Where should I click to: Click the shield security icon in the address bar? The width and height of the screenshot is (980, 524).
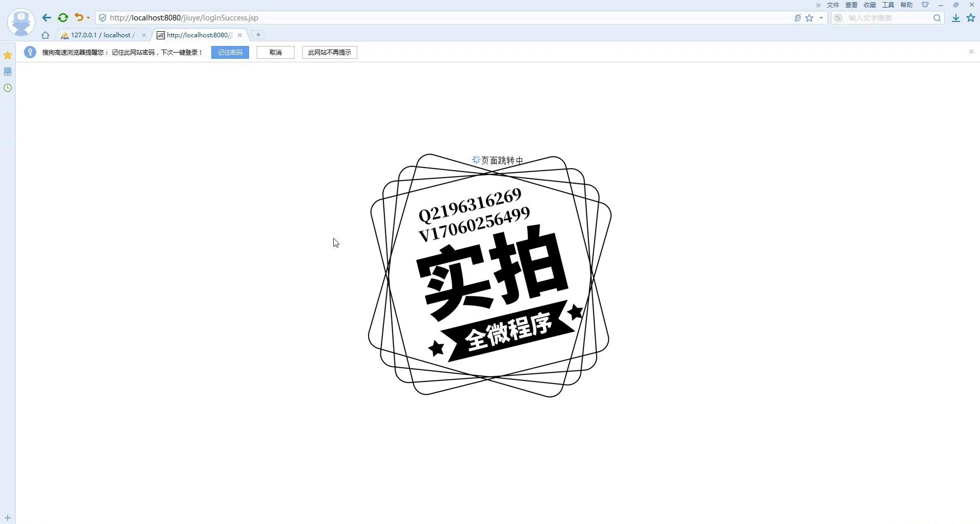(x=103, y=18)
